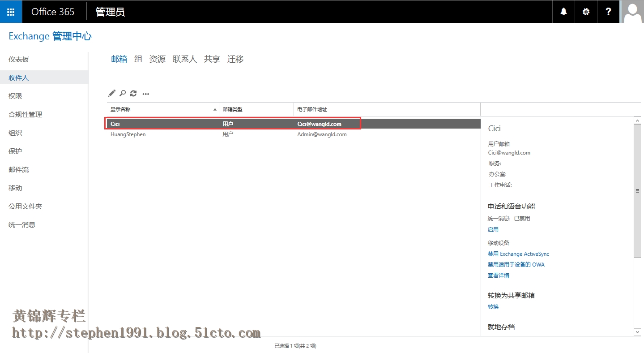This screenshot has height=353, width=644.
Task: Open 仪表板 in the left navigation
Action: point(19,60)
